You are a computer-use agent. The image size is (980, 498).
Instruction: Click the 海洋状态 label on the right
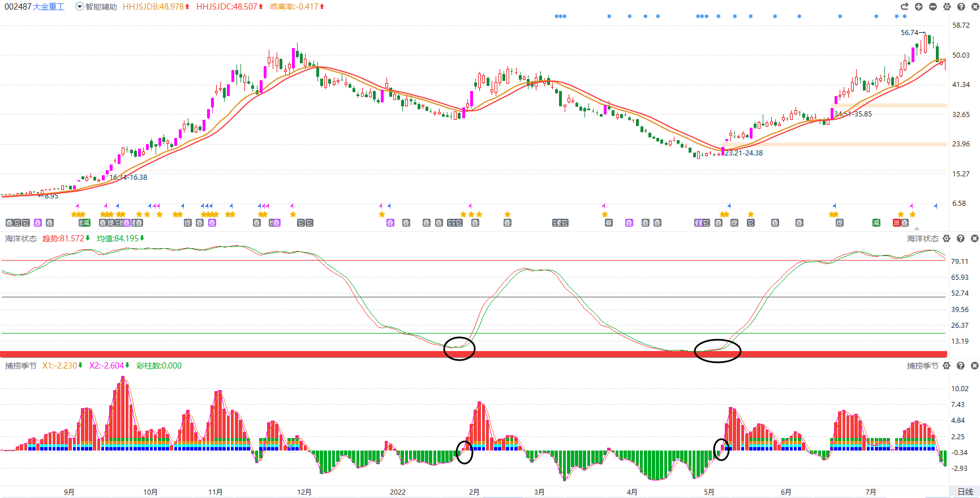coord(923,239)
